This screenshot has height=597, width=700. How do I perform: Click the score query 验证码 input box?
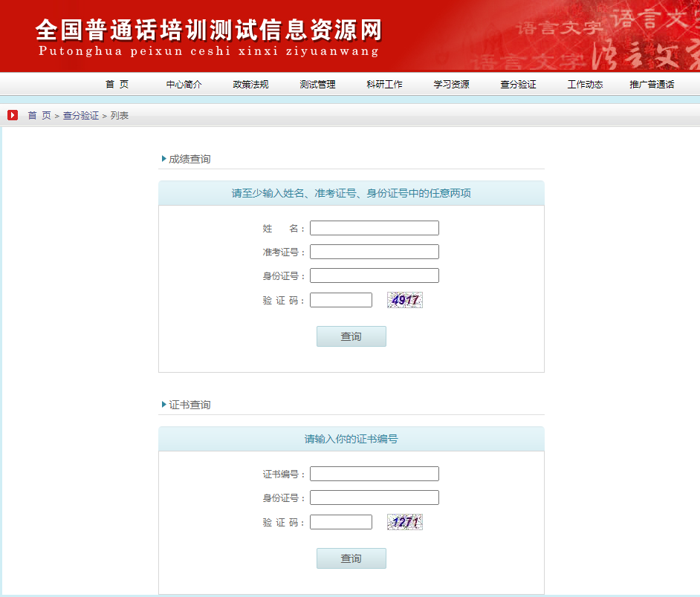pos(340,300)
